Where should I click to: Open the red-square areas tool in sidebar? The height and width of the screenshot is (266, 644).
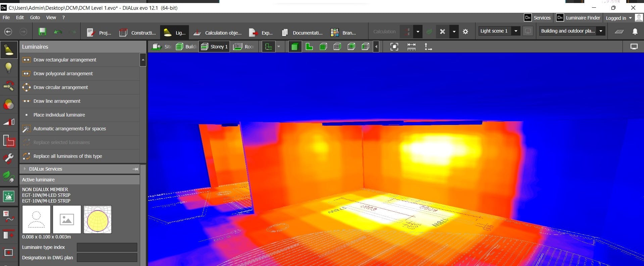coord(9,141)
